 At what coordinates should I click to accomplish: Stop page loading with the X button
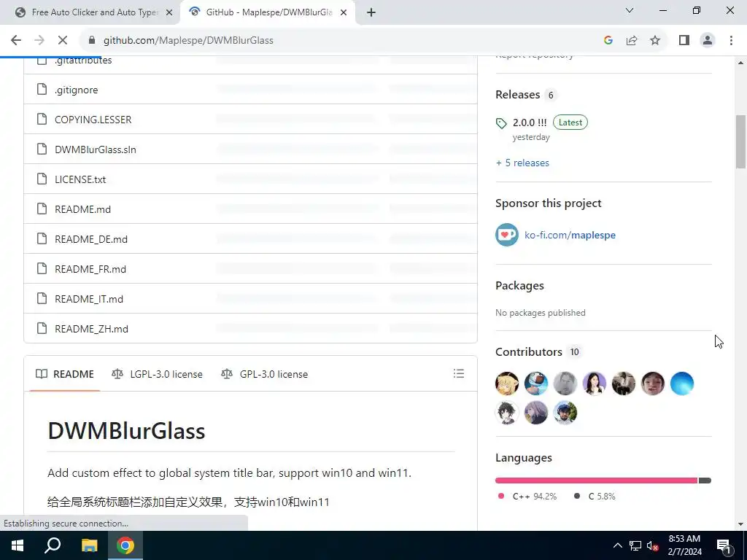[63, 41]
